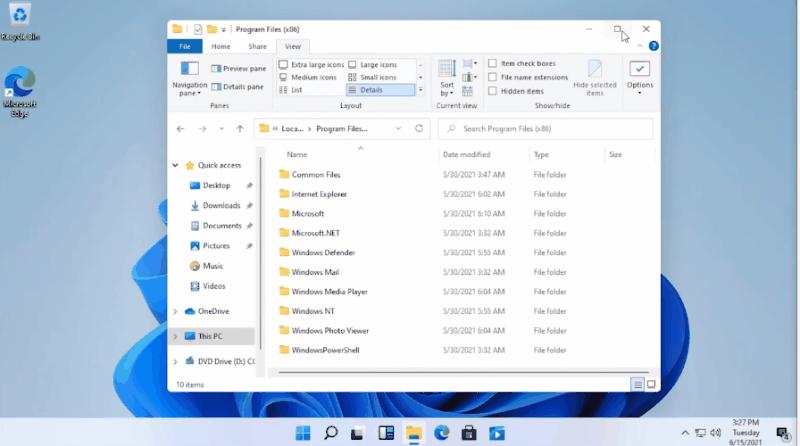Screen dimensions: 800x446
Task: Sort by Date modified column header
Action: pos(466,155)
